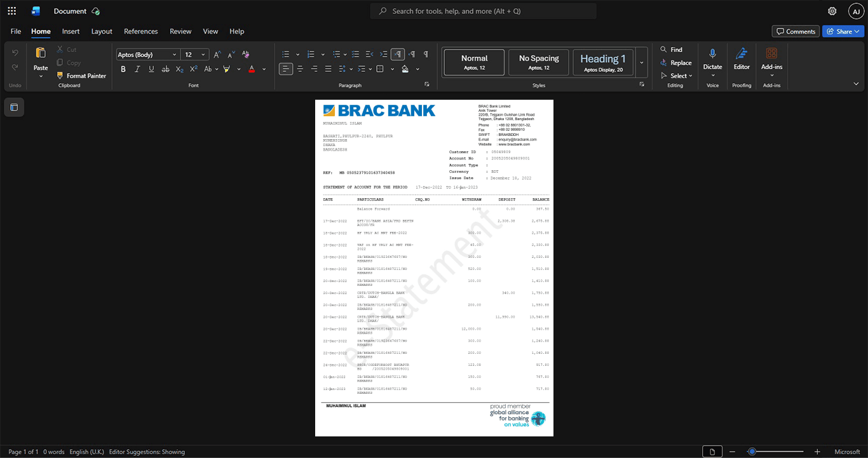The image size is (868, 458).
Task: Click Replace in Editing group
Action: coord(675,63)
